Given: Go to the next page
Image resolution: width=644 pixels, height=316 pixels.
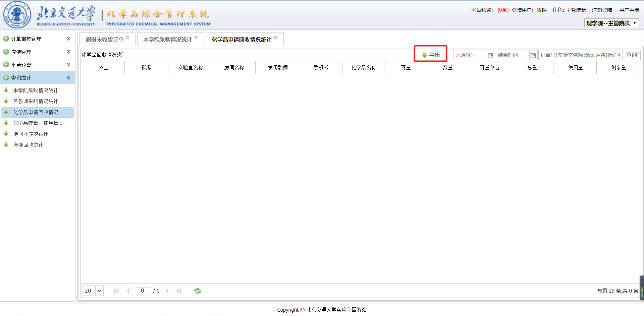Looking at the screenshot, I should point(167,291).
